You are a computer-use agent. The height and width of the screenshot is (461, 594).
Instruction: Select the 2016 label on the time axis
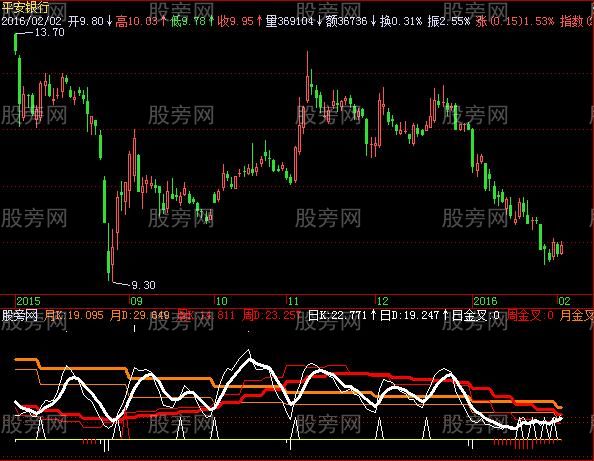[x=485, y=301]
